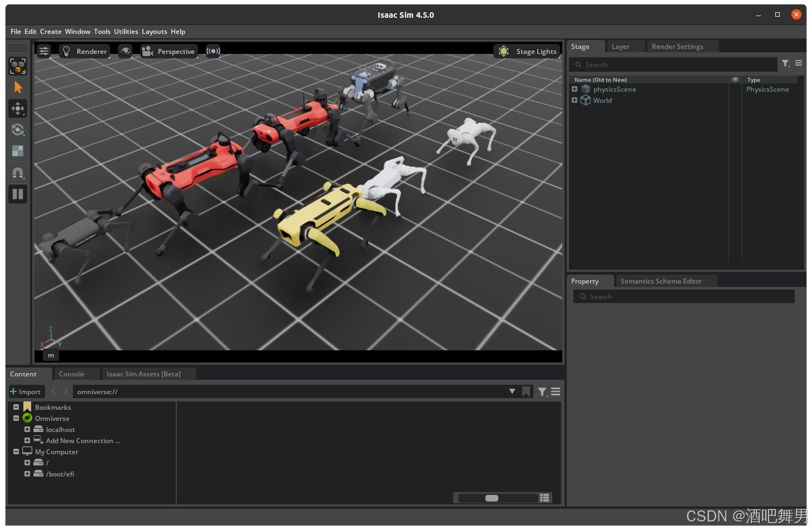Switch to the Stage tab
Image resolution: width=812 pixels, height=531 pixels.
pyautogui.click(x=586, y=47)
